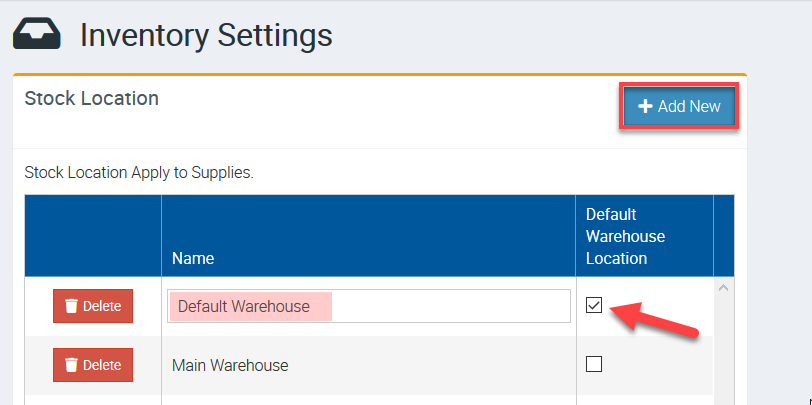Click the blank header cell above the scrollbar
812x405 pixels.
coord(724,236)
